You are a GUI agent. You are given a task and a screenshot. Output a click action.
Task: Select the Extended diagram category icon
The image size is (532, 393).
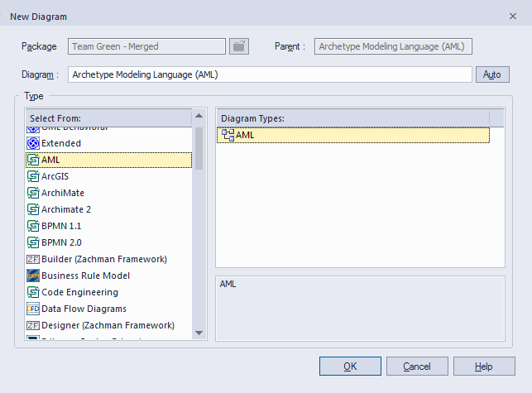click(x=33, y=143)
